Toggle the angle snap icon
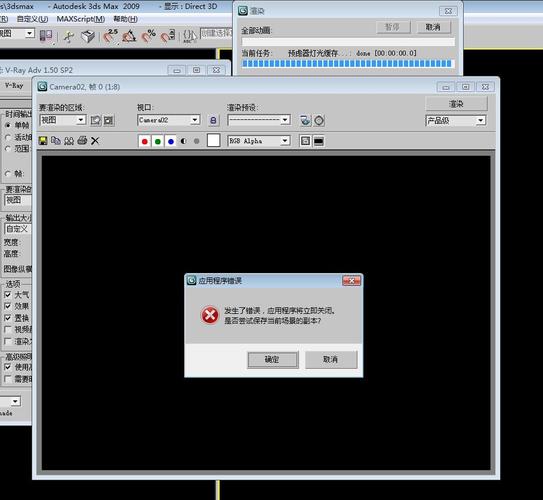Image resolution: width=543 pixels, height=500 pixels. point(129,36)
